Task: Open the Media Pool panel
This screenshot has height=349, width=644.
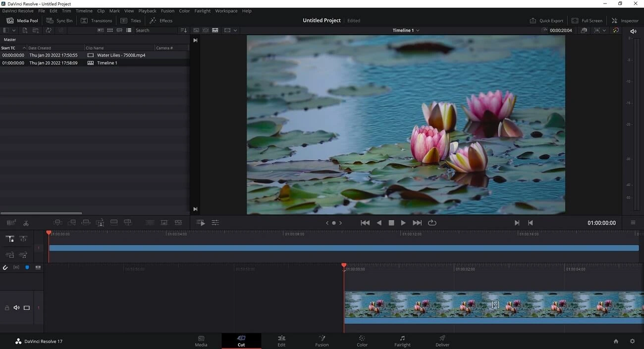Action: pyautogui.click(x=22, y=20)
